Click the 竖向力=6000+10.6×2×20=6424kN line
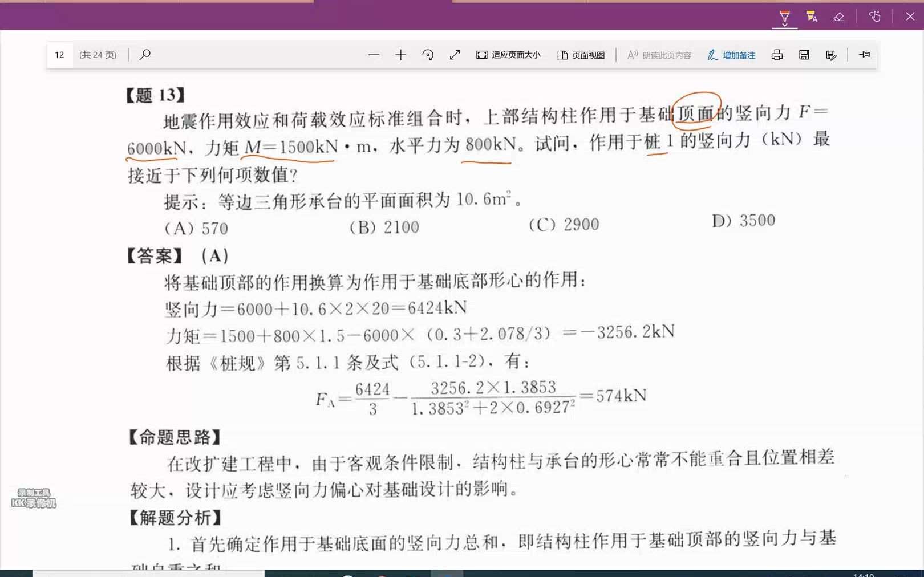This screenshot has height=577, width=924. click(316, 308)
